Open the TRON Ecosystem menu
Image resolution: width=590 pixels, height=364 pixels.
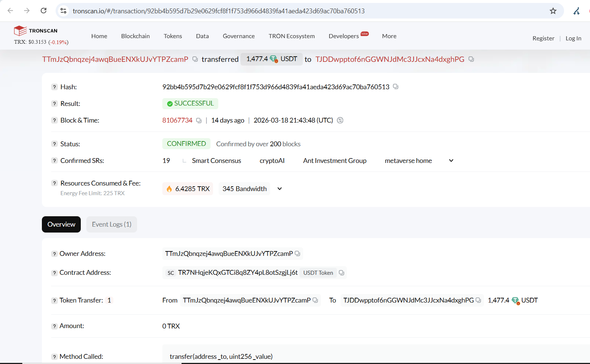coord(292,36)
